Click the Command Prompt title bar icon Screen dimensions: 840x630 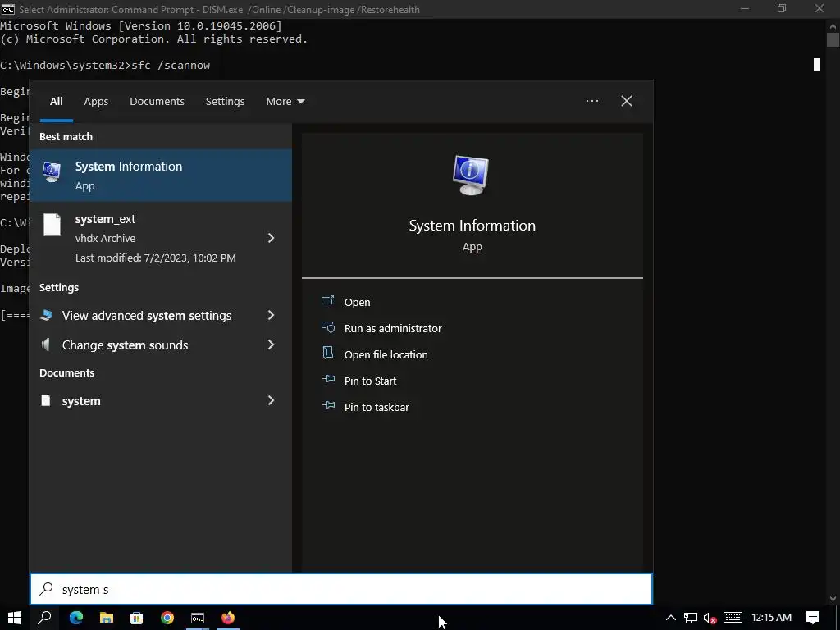(7, 9)
